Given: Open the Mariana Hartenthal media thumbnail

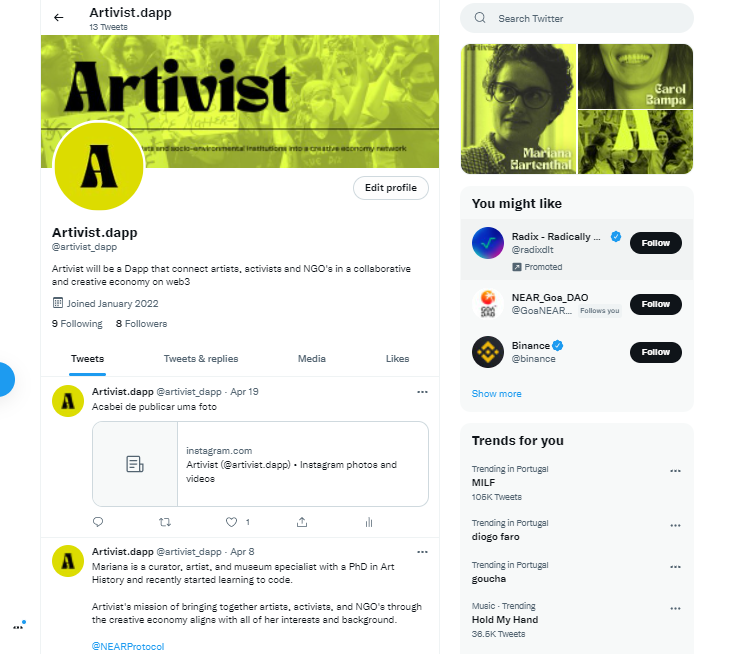Looking at the screenshot, I should pos(518,109).
